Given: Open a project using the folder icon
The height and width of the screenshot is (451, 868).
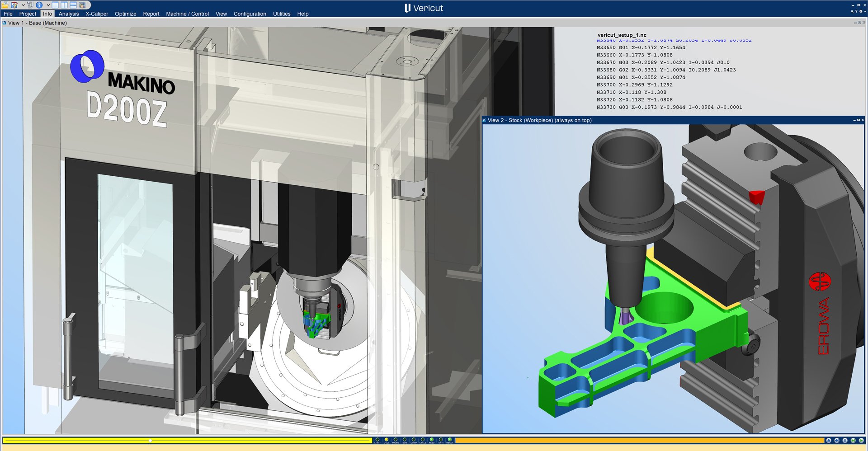Looking at the screenshot, I should coord(5,5).
